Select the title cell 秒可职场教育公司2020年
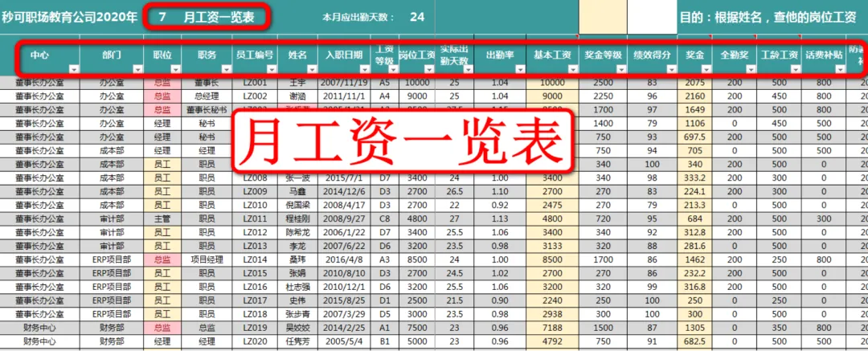The width and height of the screenshot is (868, 351). coord(70,17)
